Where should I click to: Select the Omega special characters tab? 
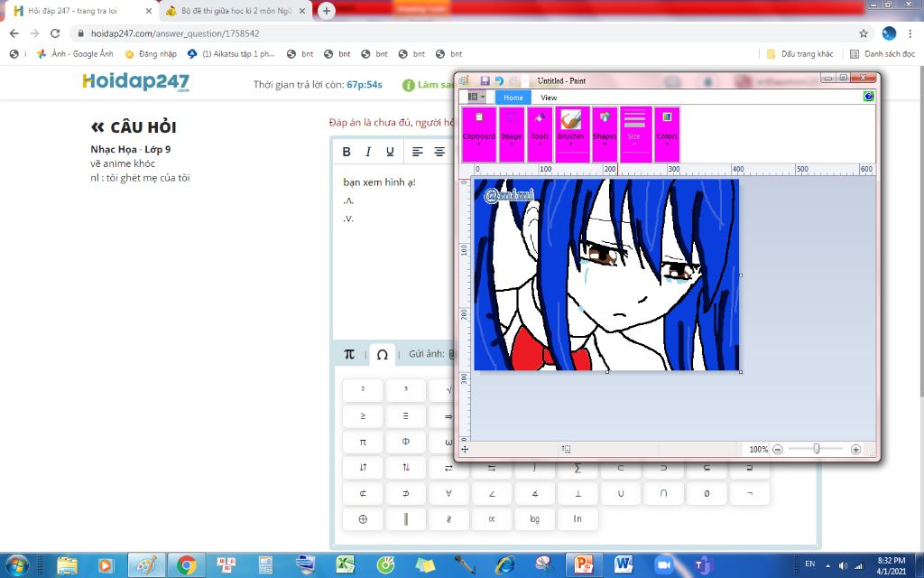[x=382, y=354]
